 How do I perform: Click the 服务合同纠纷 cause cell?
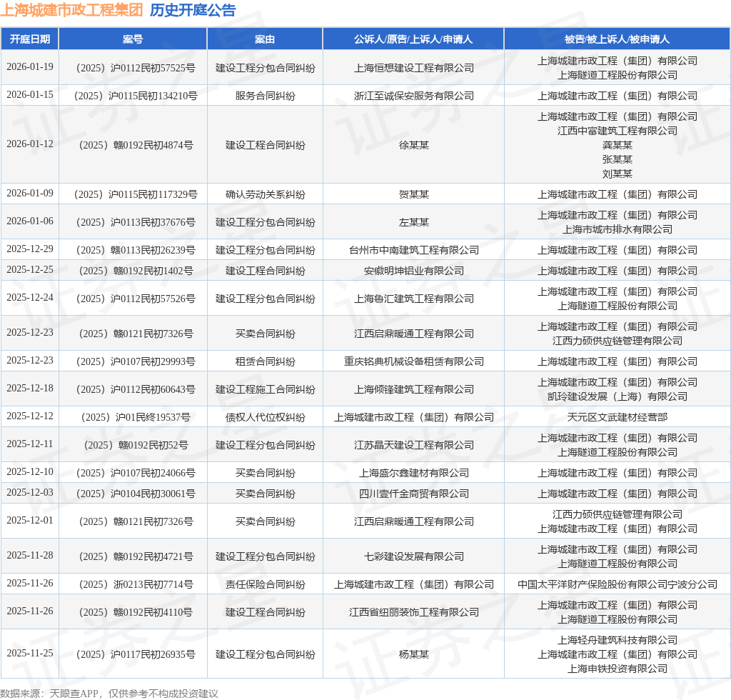[265, 96]
